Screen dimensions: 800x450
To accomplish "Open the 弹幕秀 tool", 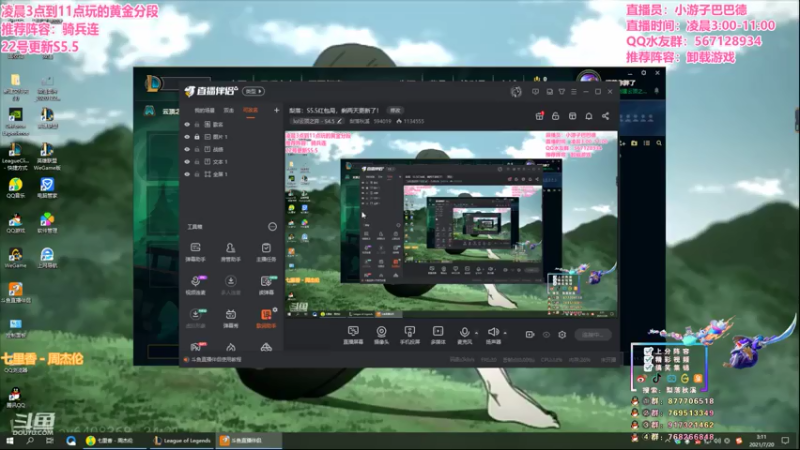I will click(231, 318).
